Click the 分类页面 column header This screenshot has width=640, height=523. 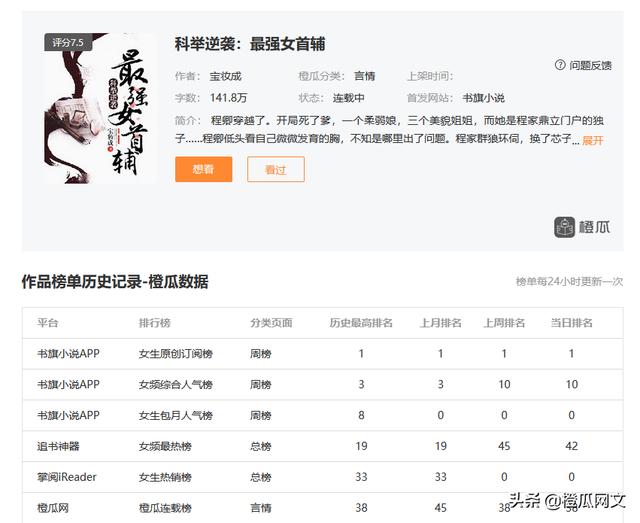[x=271, y=323]
